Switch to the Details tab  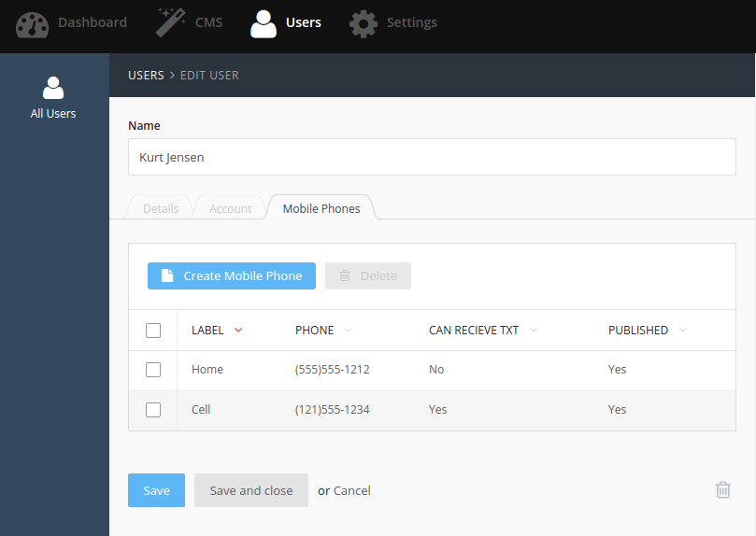pos(161,208)
